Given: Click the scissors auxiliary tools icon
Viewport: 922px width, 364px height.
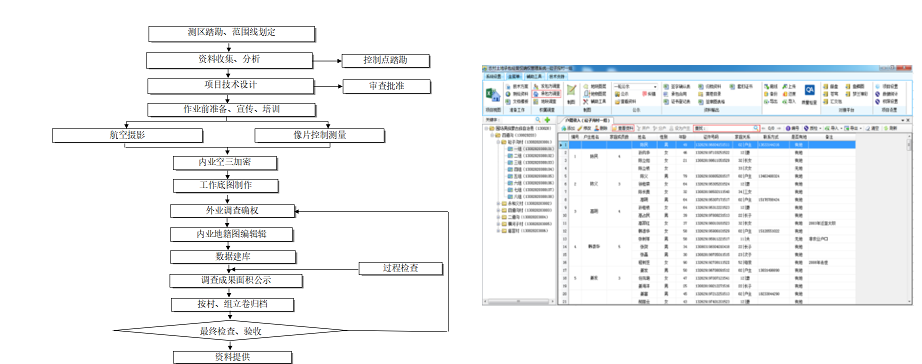Looking at the screenshot, I should tap(586, 102).
